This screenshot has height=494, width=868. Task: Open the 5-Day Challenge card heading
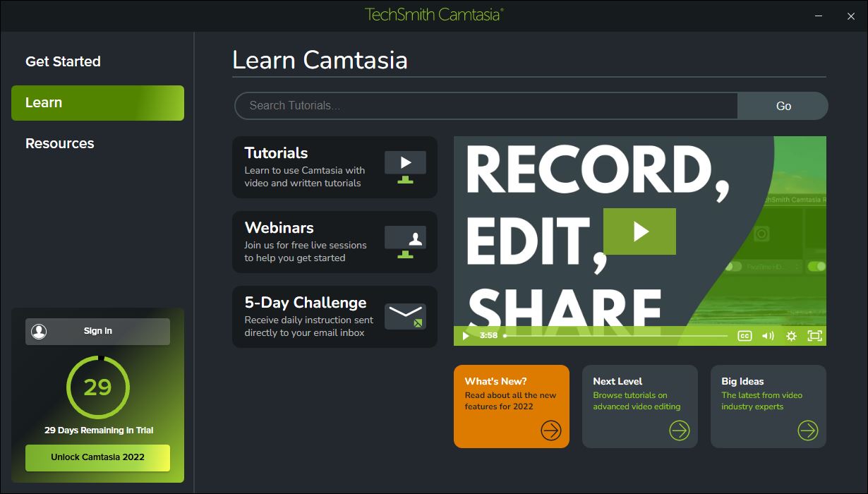(306, 303)
